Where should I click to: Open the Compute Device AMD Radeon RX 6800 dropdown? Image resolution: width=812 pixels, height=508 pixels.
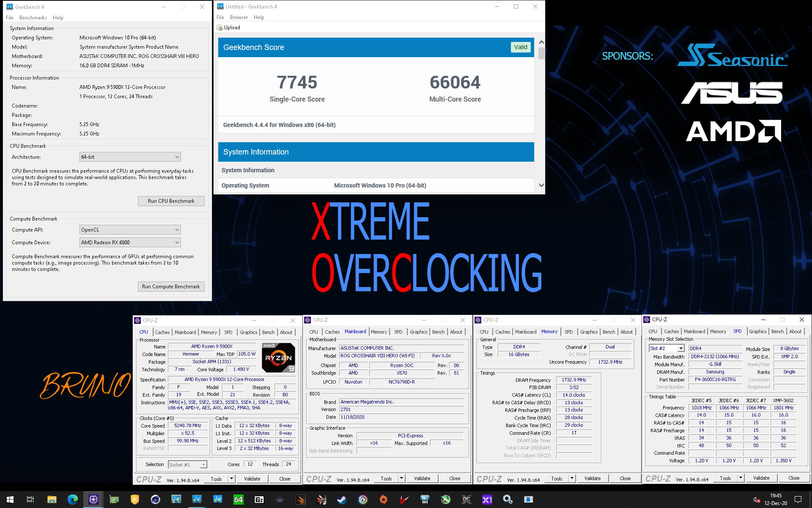point(130,243)
